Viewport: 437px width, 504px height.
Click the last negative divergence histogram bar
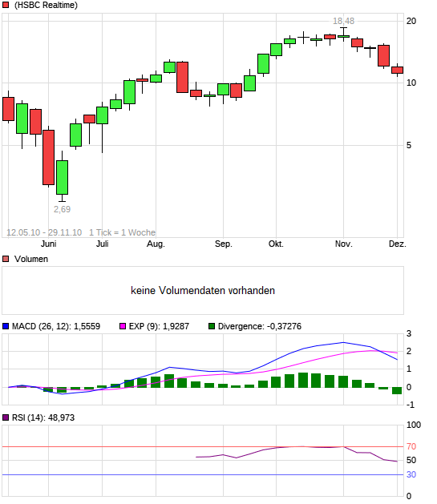[397, 390]
